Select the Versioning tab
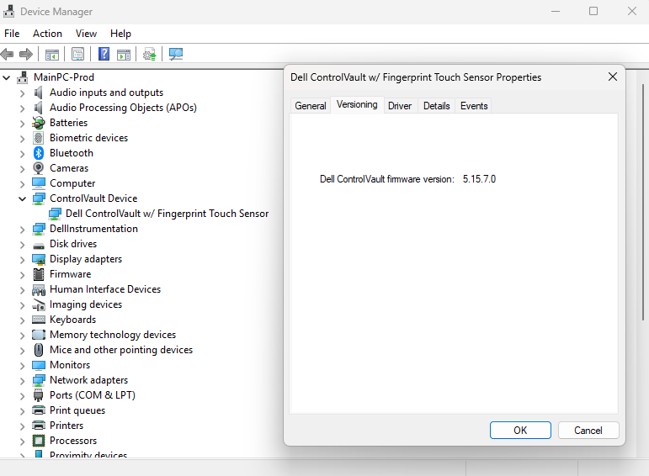The width and height of the screenshot is (649, 476). point(357,105)
